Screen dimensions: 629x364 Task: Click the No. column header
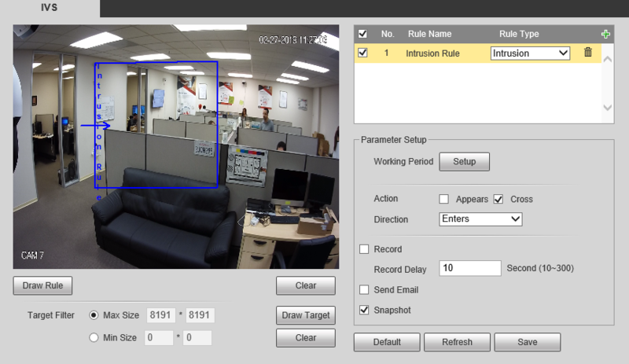(x=388, y=34)
